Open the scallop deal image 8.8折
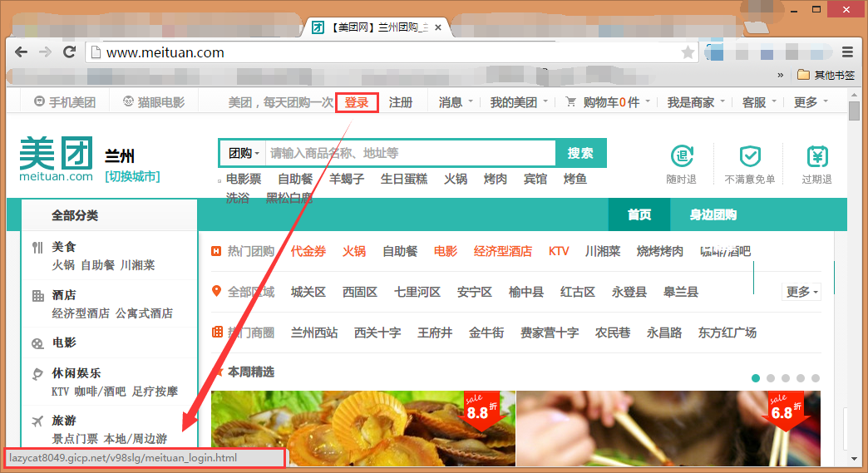Screen dimensions: 868x473 click(363, 429)
